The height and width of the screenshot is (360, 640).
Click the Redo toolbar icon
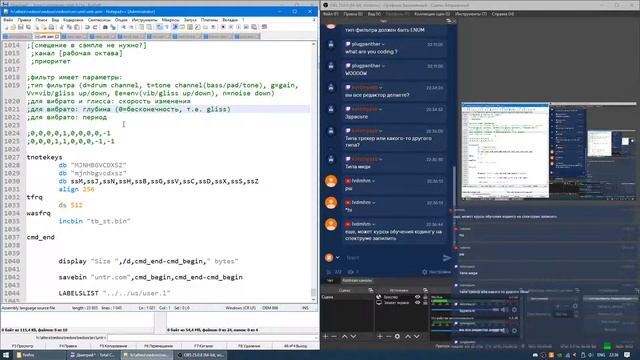tap(95, 27)
